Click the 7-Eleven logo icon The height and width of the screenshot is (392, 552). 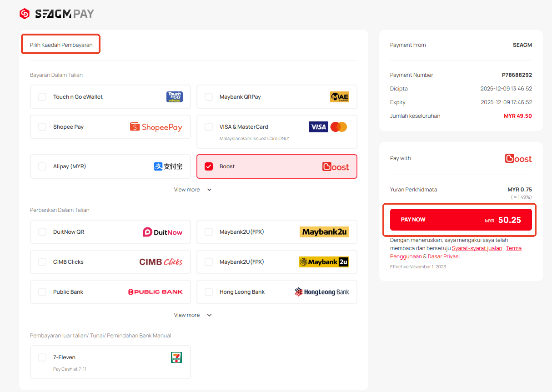(176, 357)
